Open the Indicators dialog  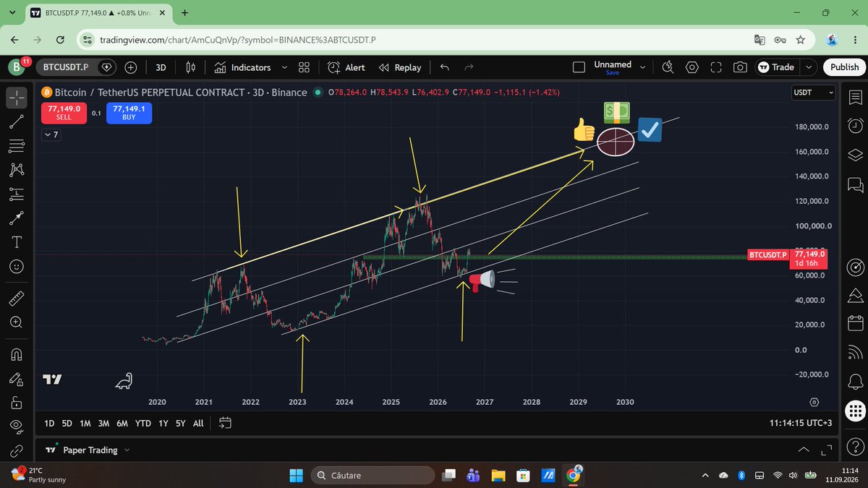(x=242, y=67)
